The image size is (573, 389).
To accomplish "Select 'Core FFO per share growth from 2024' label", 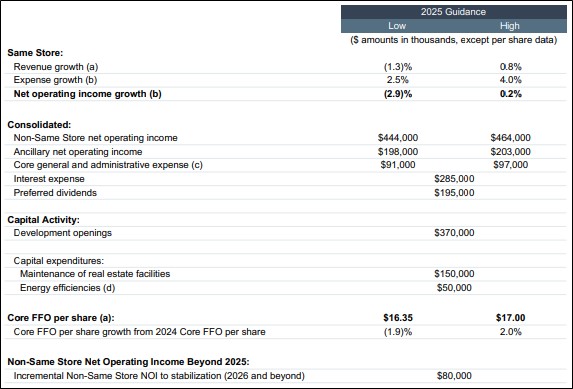I will point(139,332).
